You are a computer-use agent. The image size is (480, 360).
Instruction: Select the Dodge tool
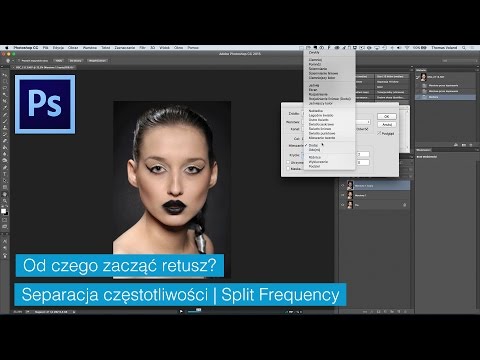[x=5, y=161]
